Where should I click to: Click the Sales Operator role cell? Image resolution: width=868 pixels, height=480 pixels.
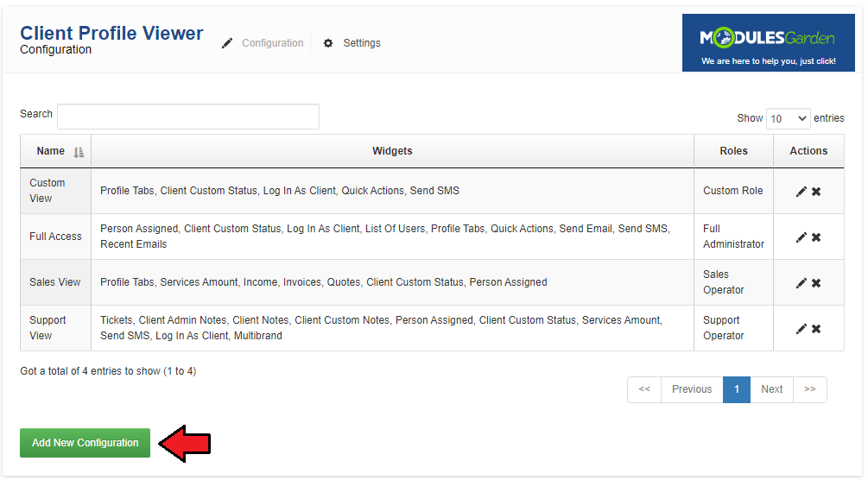[733, 282]
